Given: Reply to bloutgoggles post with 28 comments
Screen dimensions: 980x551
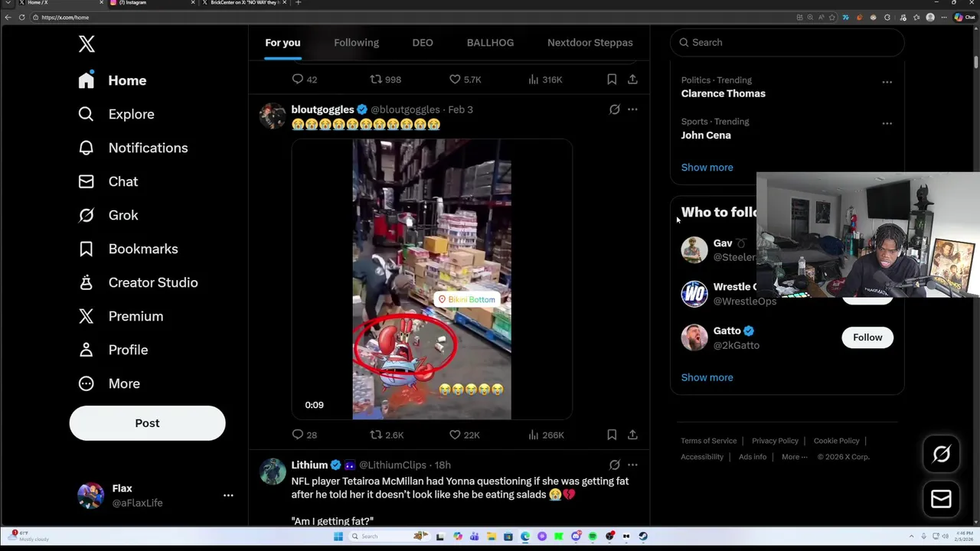Looking at the screenshot, I should (304, 435).
